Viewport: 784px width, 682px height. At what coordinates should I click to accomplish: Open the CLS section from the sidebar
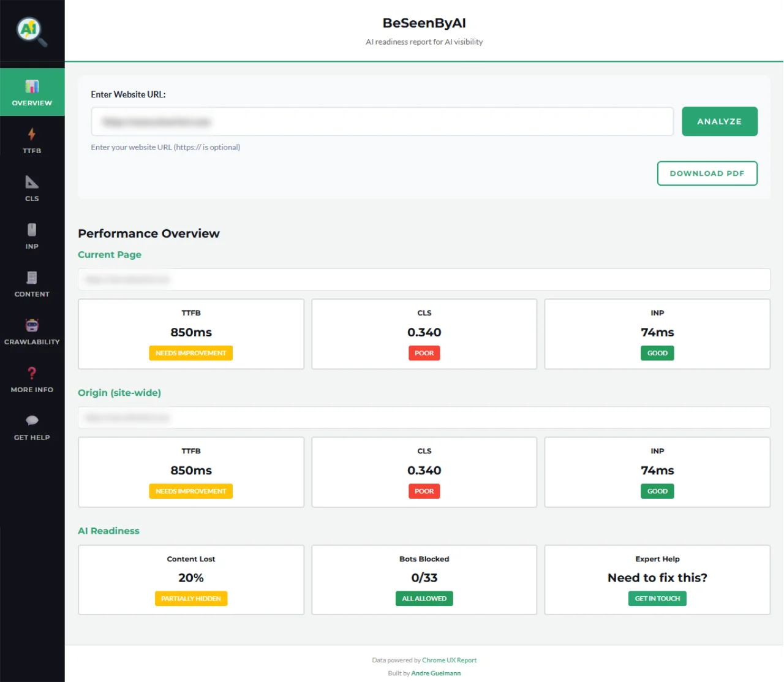click(32, 188)
